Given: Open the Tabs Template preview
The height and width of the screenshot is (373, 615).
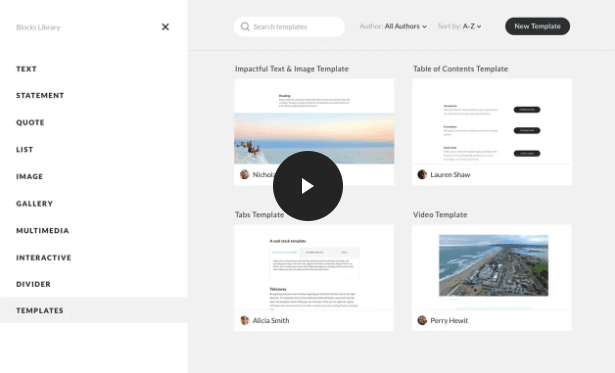Looking at the screenshot, I should click(x=314, y=267).
